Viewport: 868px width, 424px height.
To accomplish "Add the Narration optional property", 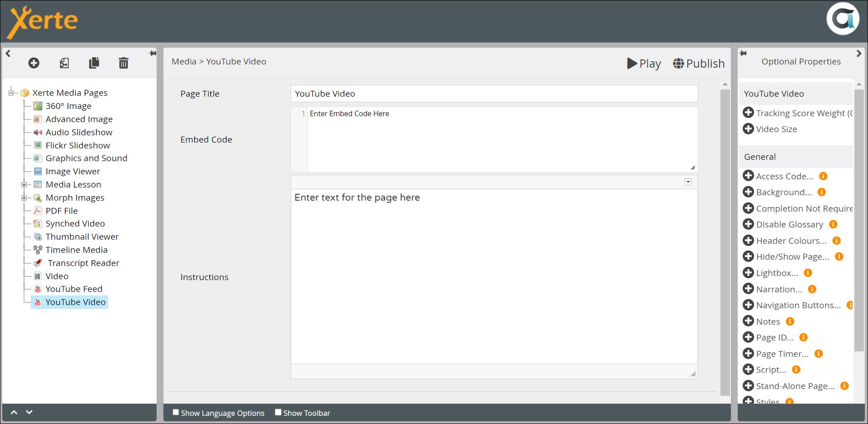I will 748,289.
